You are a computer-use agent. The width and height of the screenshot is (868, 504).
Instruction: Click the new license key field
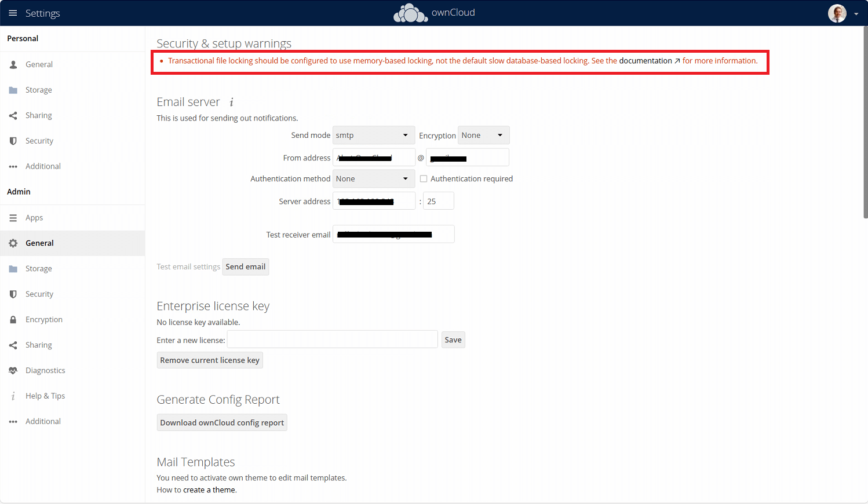[x=333, y=339]
